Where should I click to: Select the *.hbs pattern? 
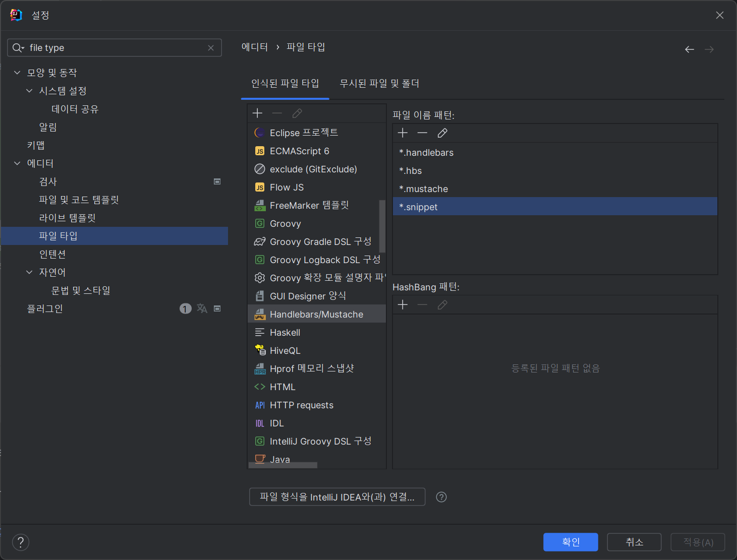[555, 171]
